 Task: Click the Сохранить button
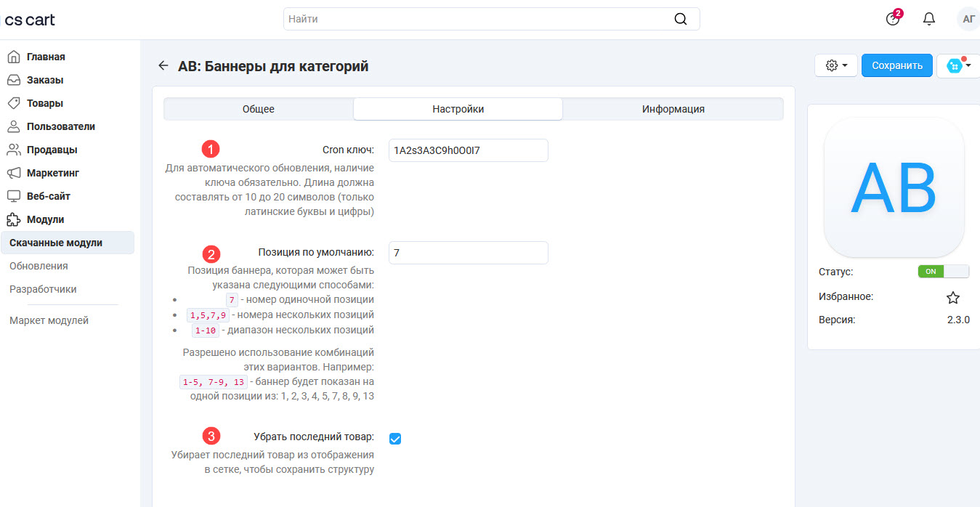click(x=896, y=65)
